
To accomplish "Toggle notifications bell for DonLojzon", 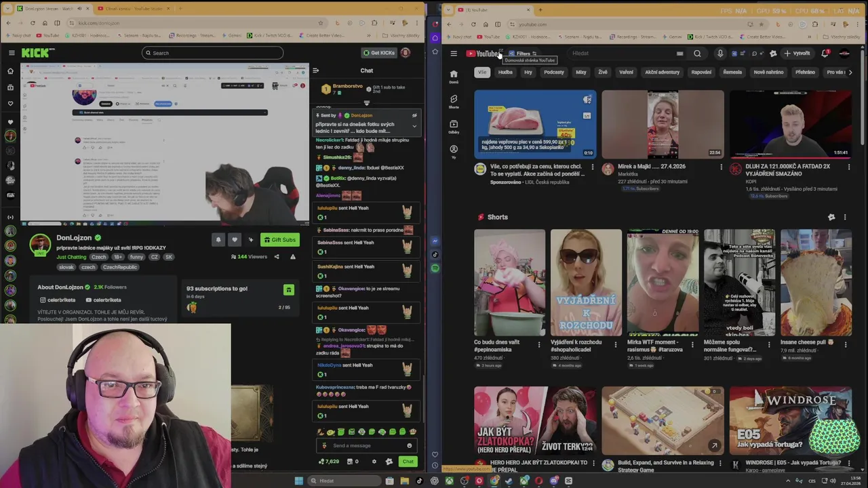I will click(218, 239).
